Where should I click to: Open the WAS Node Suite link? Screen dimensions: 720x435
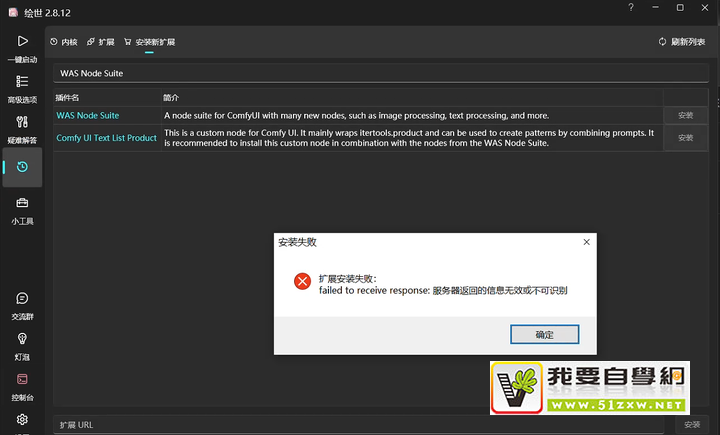click(x=88, y=116)
